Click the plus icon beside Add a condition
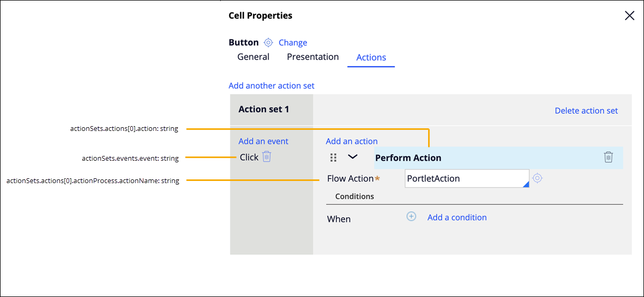644x297 pixels. coord(411,217)
